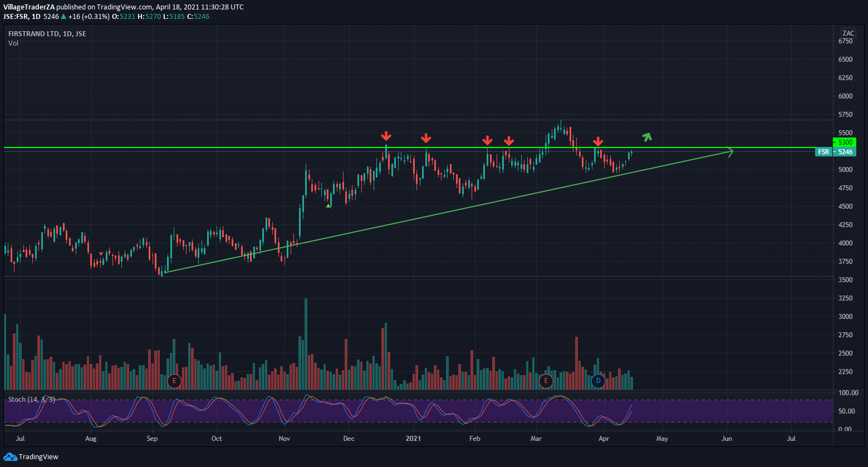Image resolution: width=868 pixels, height=467 pixels.
Task: Click the small green triangle marker in November
Action: [328, 206]
